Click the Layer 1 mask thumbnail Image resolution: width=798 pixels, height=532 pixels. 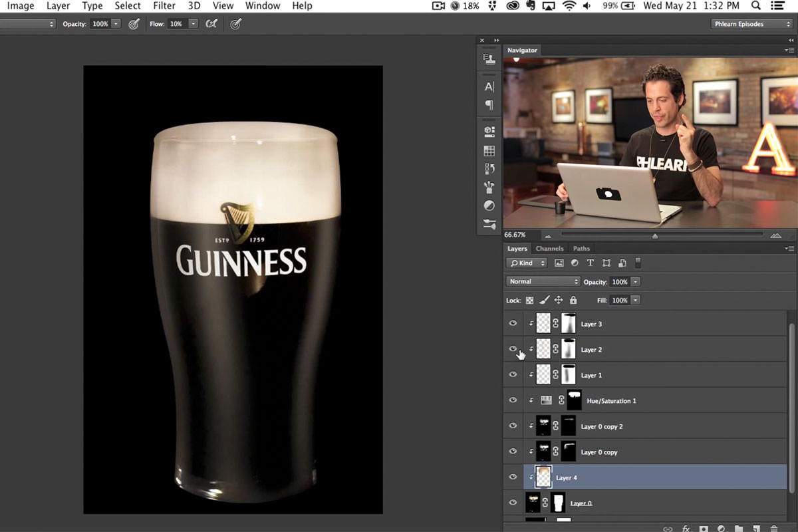[569, 375]
